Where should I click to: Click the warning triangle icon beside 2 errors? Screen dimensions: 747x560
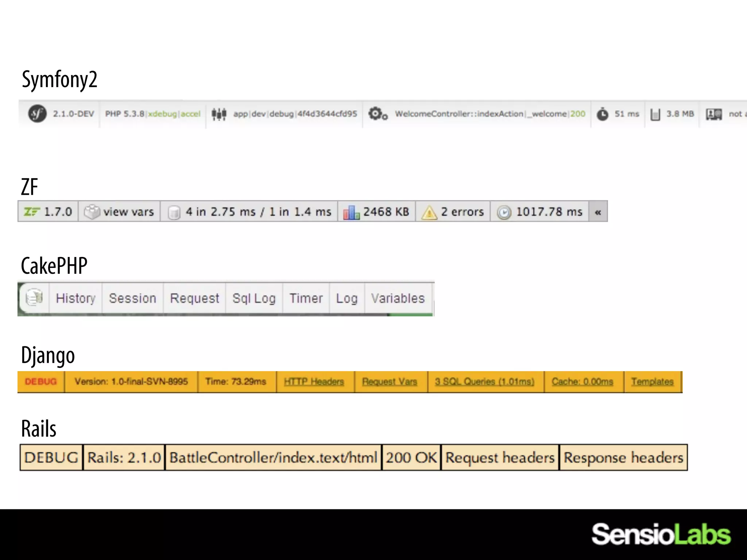click(x=429, y=212)
